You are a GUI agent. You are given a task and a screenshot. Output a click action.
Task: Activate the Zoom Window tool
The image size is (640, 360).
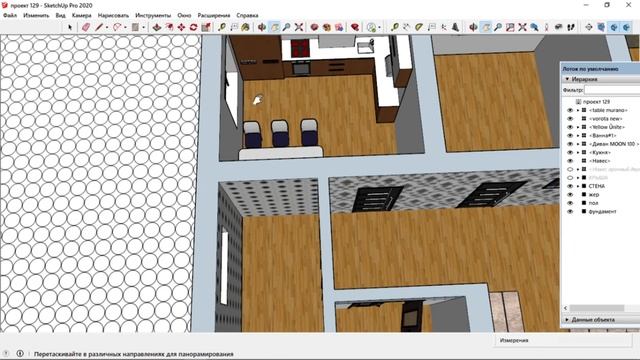[510, 27]
